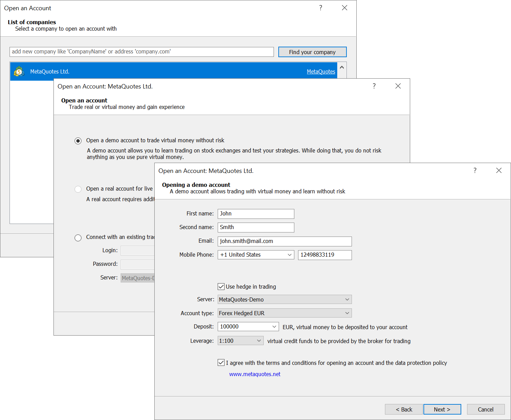Click inside the First name field
Viewport: 511px width, 420px height.
(x=255, y=214)
